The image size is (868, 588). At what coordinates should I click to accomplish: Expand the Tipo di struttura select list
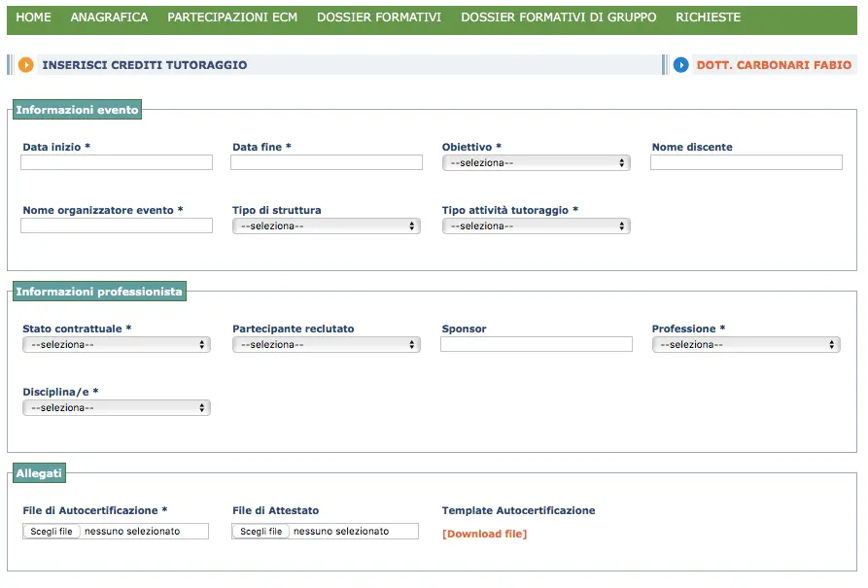click(x=326, y=225)
